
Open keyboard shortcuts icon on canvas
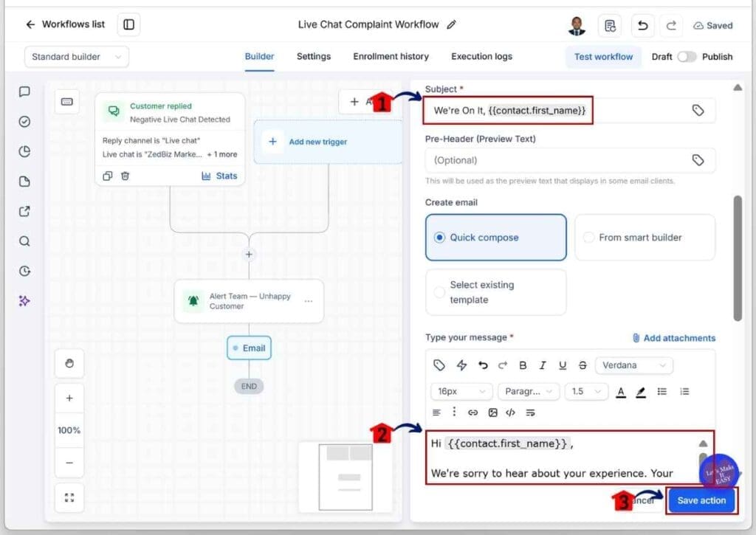pos(67,102)
